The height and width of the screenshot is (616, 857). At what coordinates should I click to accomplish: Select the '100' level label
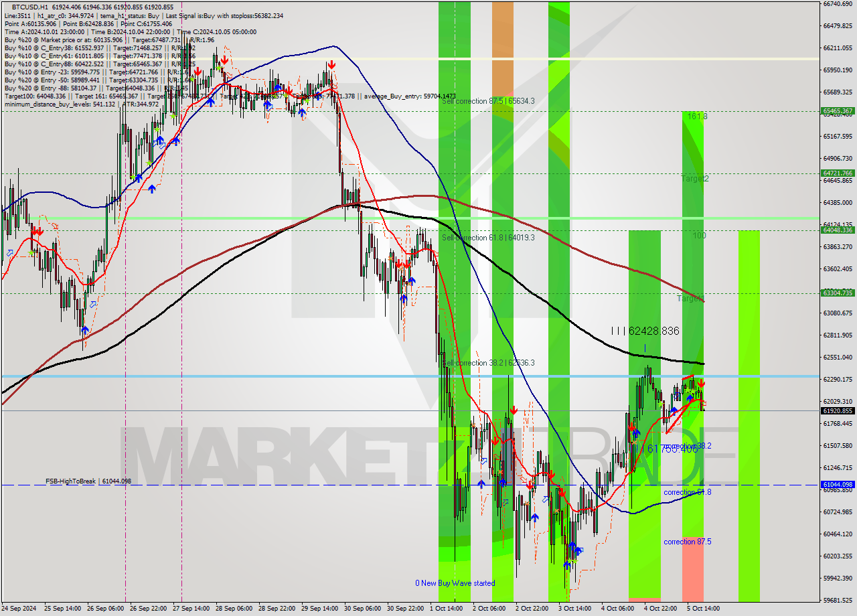coord(699,236)
